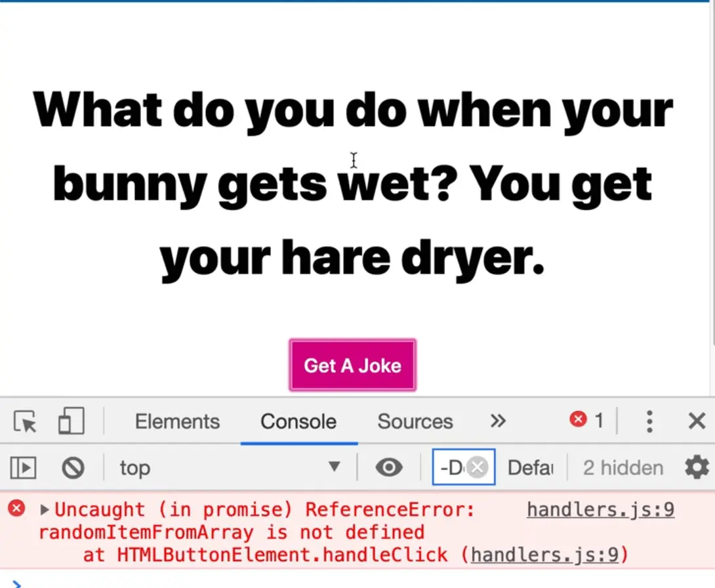Select the Console tab
The width and height of the screenshot is (715, 588).
[x=298, y=421]
